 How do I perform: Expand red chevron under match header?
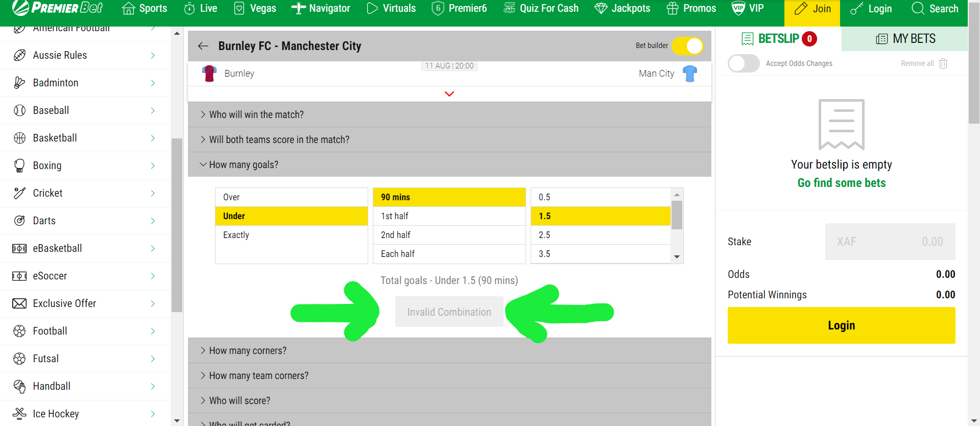click(x=449, y=94)
